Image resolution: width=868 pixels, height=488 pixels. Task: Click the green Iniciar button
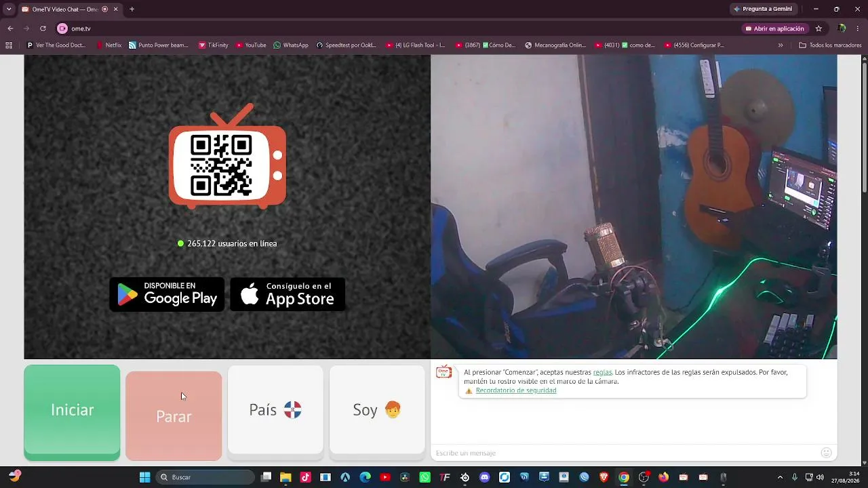pyautogui.click(x=72, y=413)
